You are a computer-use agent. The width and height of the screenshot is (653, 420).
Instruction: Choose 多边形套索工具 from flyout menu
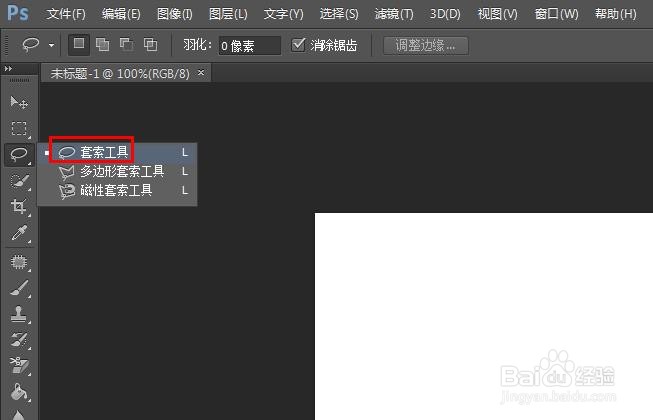point(117,171)
